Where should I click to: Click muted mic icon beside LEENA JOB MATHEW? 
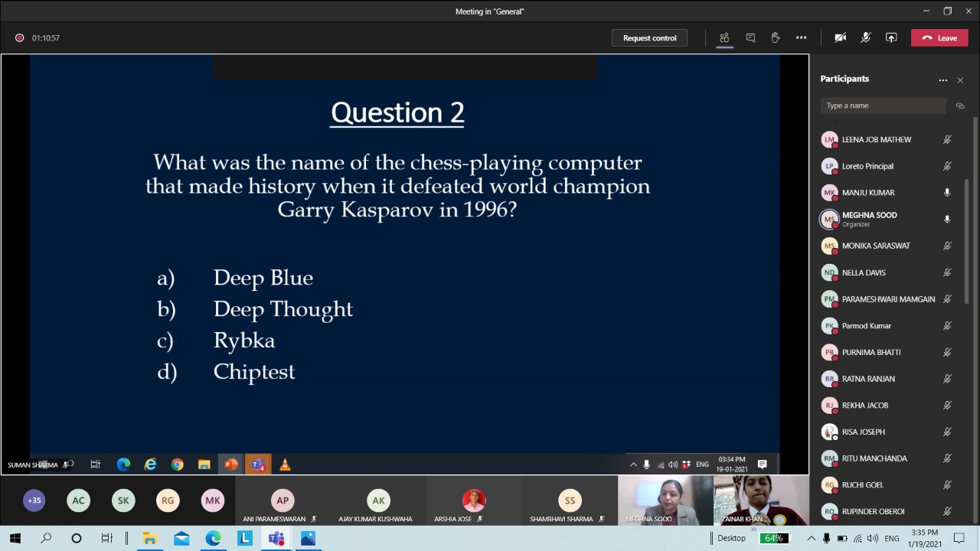(947, 139)
